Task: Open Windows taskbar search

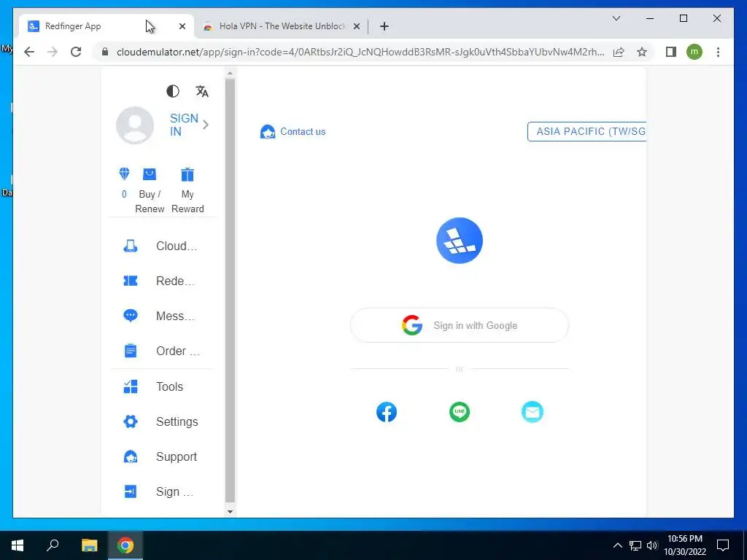Action: (53, 545)
